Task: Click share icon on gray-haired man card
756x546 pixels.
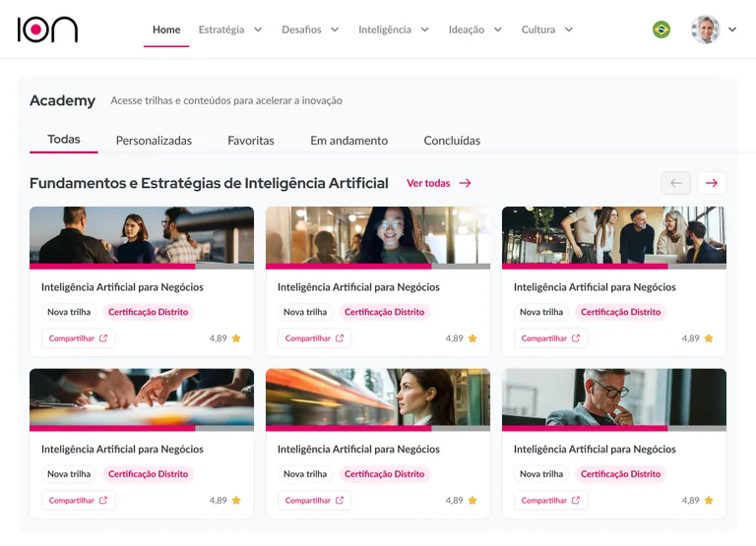Action: tap(576, 500)
